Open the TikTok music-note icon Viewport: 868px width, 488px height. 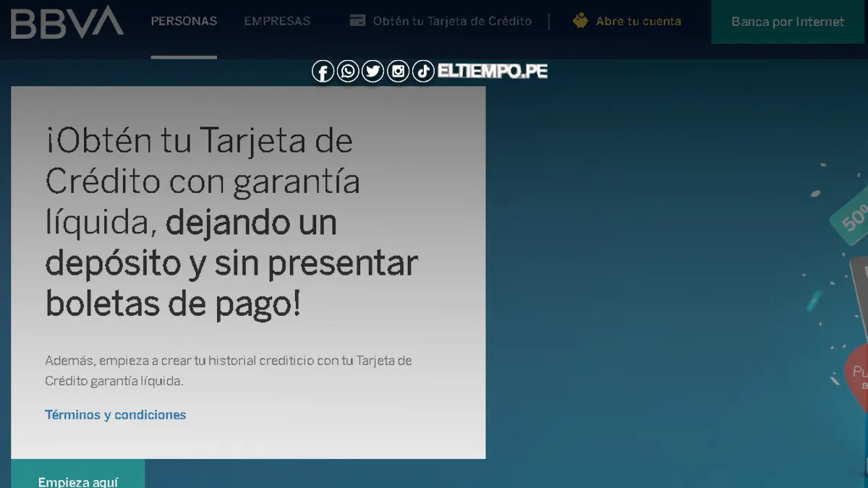click(x=422, y=71)
